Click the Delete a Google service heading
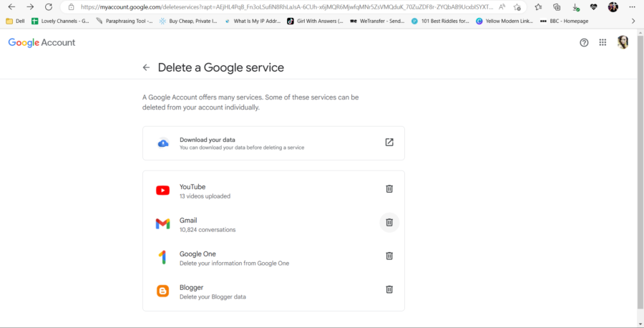The height and width of the screenshot is (328, 644). 221,67
